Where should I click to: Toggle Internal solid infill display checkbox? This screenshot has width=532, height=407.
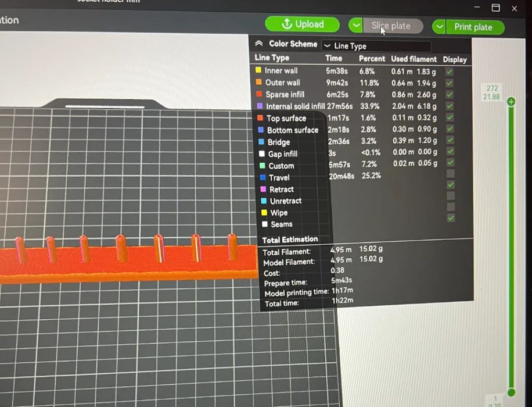450,106
